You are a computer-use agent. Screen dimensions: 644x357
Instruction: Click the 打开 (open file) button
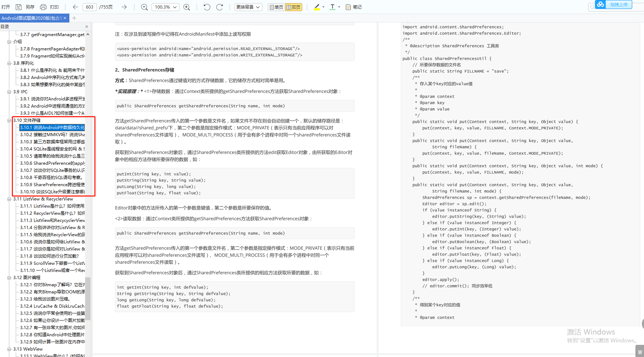6,7
